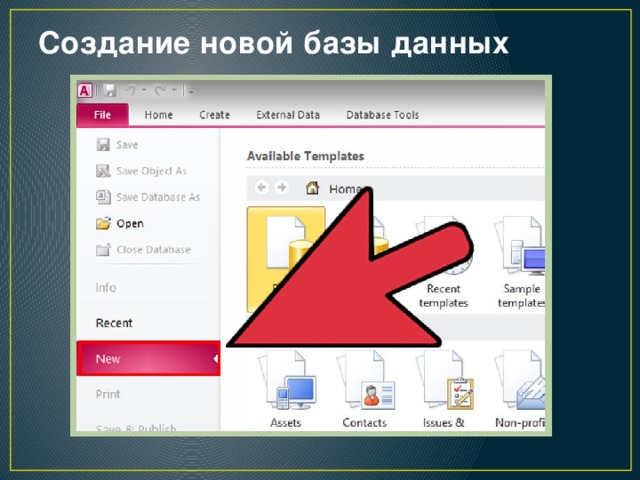Choose Save Object As in backstage menu

149,171
